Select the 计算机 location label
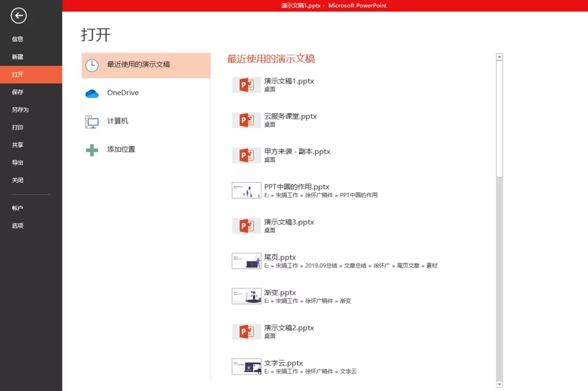Screen dimensions: 588x391 click(x=118, y=121)
